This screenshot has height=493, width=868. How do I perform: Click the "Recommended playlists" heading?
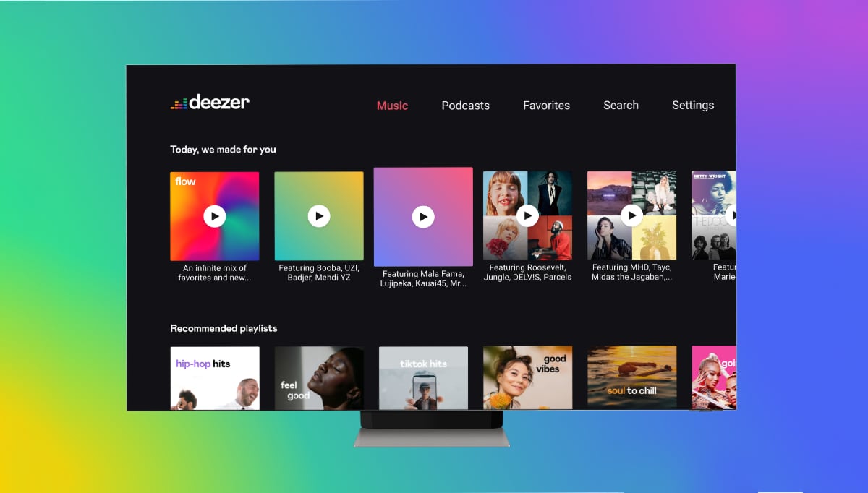224,328
